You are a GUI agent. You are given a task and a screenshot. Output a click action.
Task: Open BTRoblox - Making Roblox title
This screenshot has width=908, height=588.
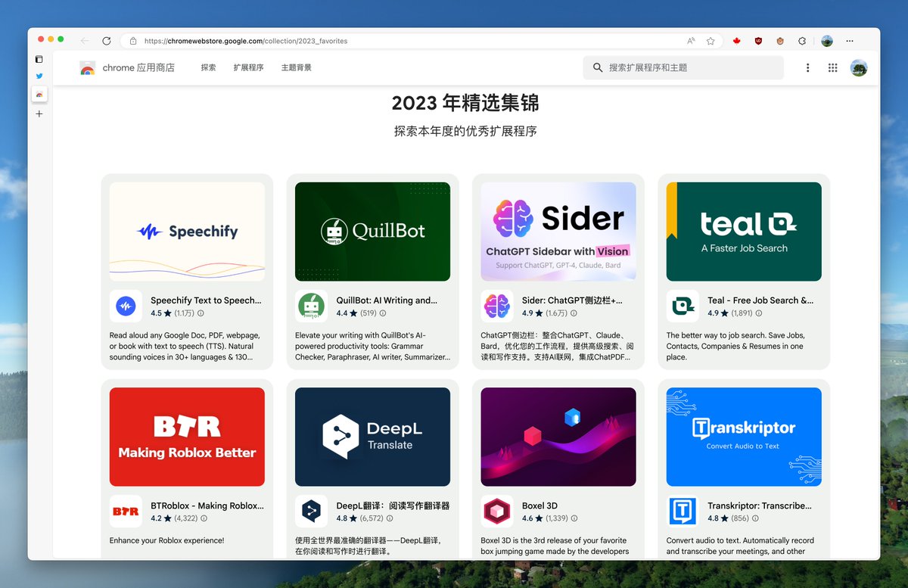click(207, 506)
